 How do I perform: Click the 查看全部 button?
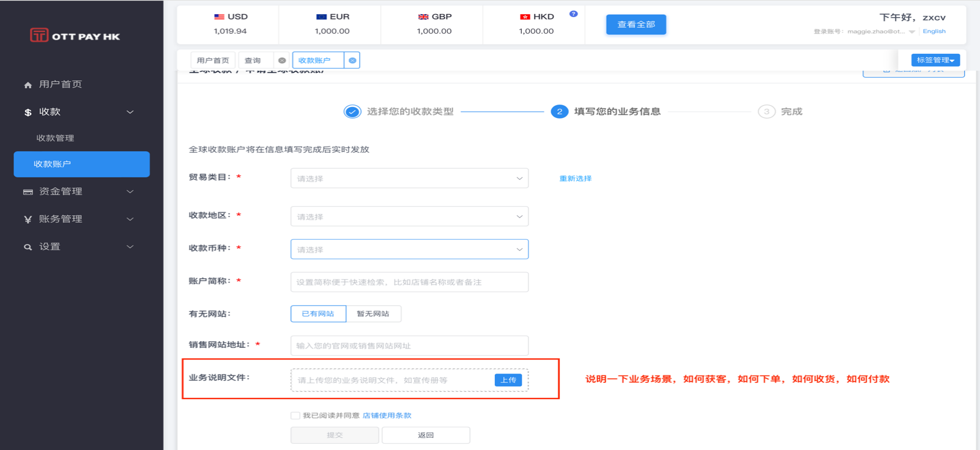pyautogui.click(x=636, y=24)
